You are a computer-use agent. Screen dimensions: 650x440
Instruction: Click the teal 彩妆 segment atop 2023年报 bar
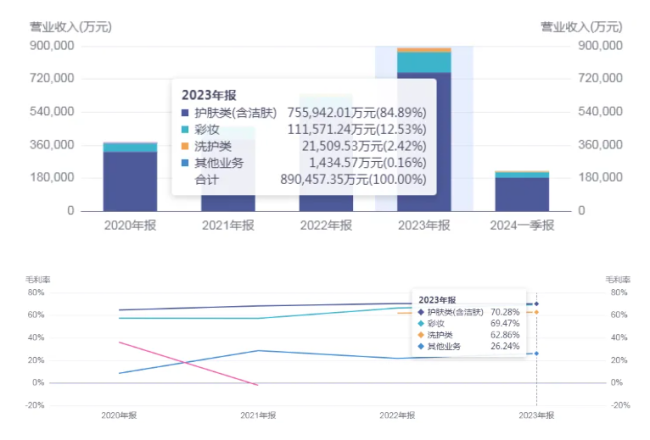(x=424, y=62)
